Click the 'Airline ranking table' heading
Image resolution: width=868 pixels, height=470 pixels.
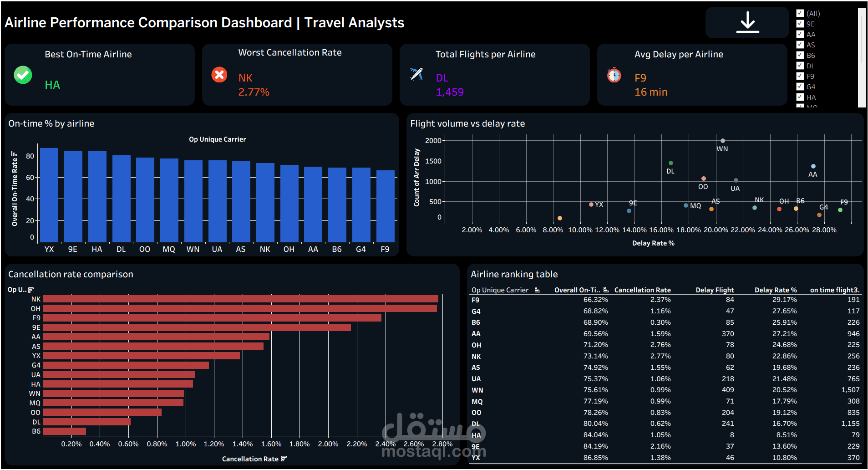514,274
